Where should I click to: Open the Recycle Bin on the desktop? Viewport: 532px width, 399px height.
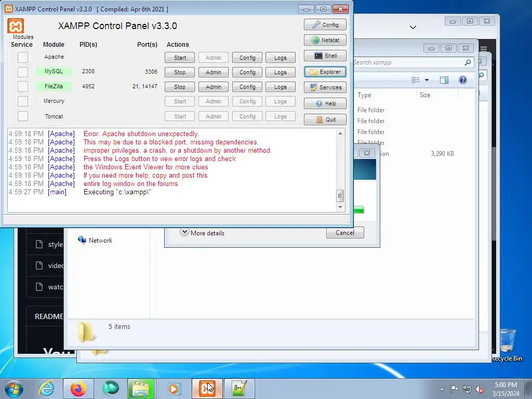(x=507, y=345)
